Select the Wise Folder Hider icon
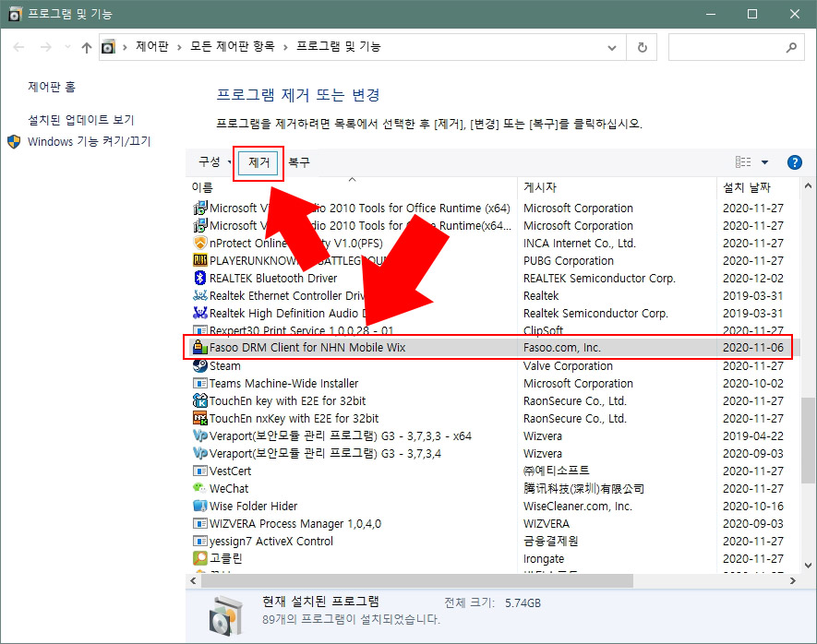 [199, 506]
